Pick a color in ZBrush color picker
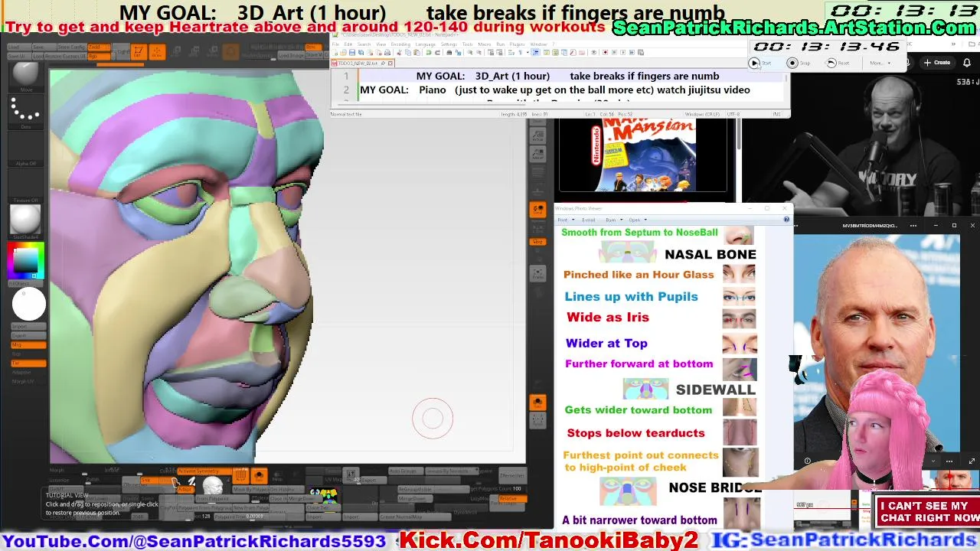 pos(24,262)
